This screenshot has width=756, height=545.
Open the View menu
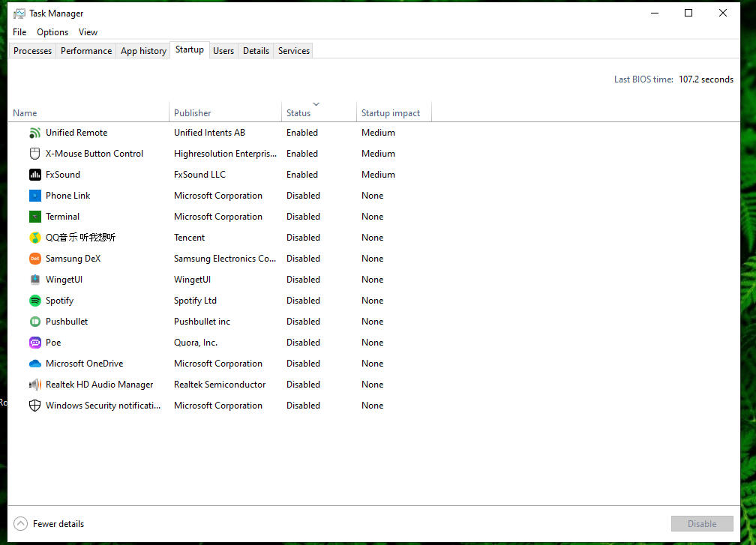88,32
